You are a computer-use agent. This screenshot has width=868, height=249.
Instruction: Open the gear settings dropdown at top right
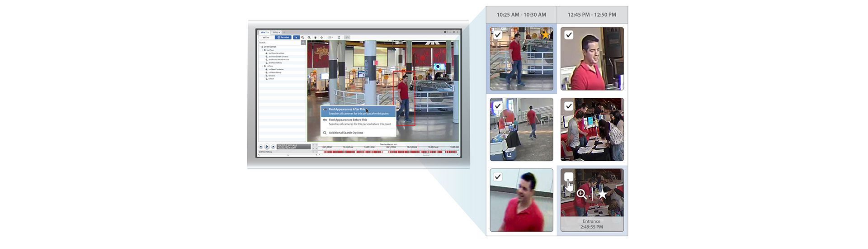pyautogui.click(x=446, y=32)
